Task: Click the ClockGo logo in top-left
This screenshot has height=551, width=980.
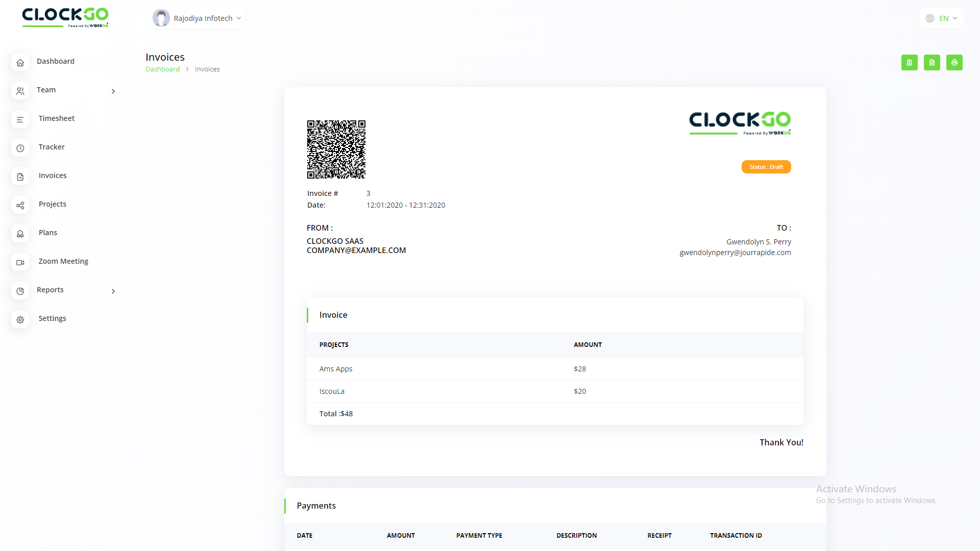Action: 65,17
